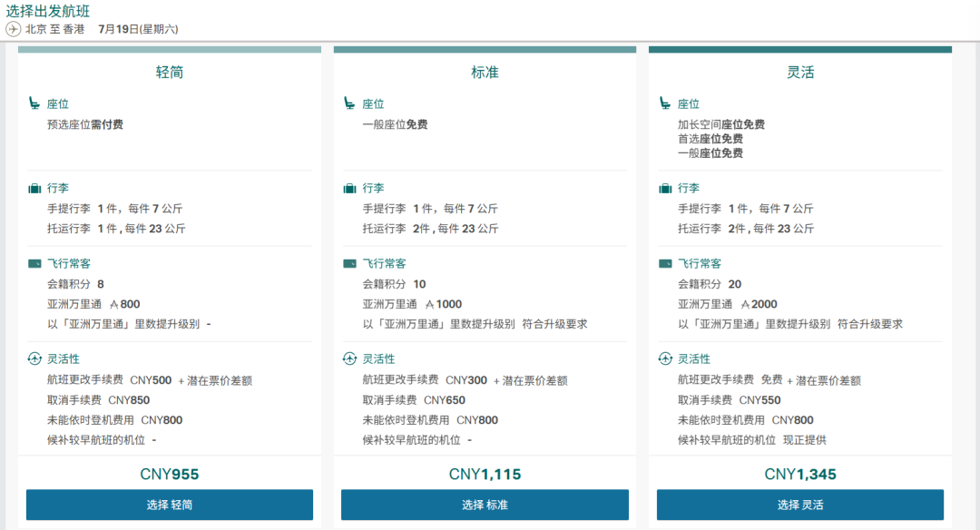The image size is (980, 530).
Task: Select the 标准 fare card header
Action: click(x=484, y=72)
